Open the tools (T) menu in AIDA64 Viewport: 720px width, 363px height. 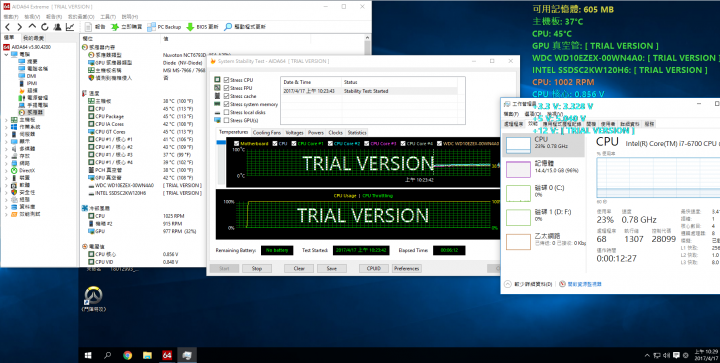point(108,17)
